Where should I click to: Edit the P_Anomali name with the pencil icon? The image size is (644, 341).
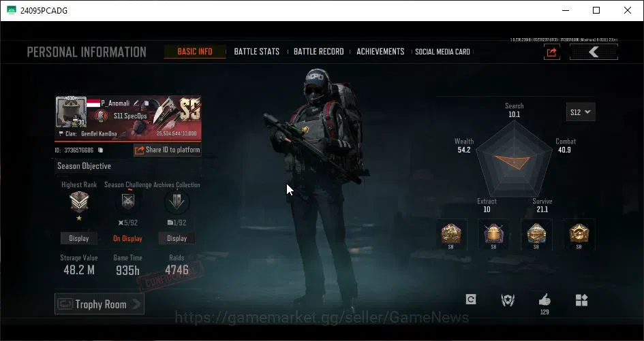point(136,103)
